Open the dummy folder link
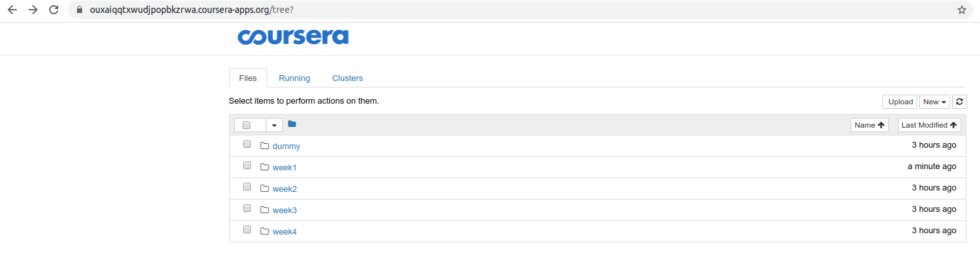This screenshot has width=980, height=276. (287, 146)
